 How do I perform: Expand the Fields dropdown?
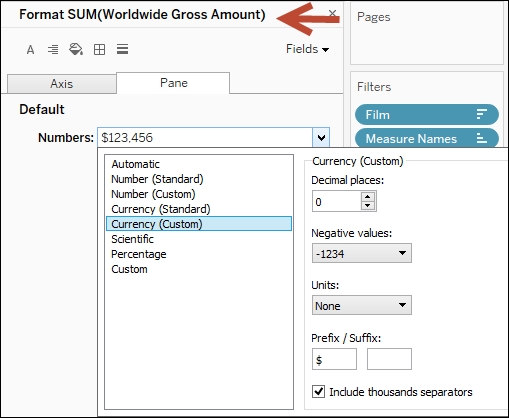point(307,49)
